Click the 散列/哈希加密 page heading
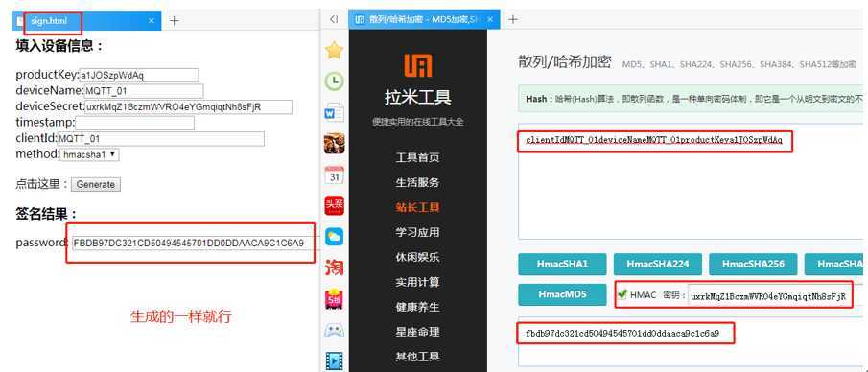 pyautogui.click(x=565, y=62)
